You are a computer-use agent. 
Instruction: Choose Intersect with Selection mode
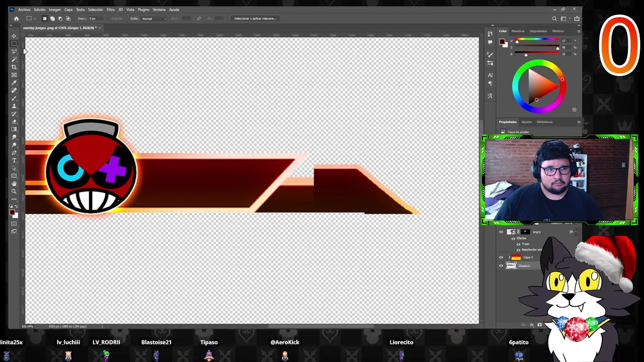click(68, 19)
